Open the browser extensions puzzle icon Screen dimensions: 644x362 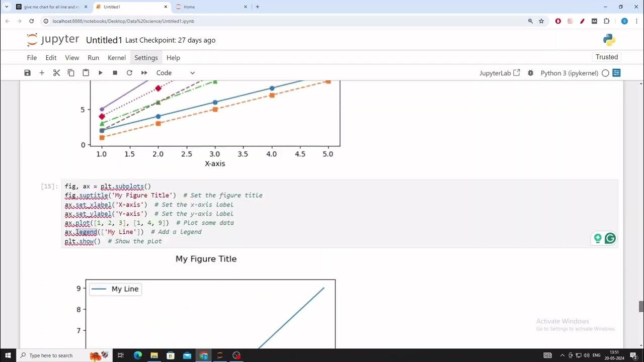click(606, 21)
